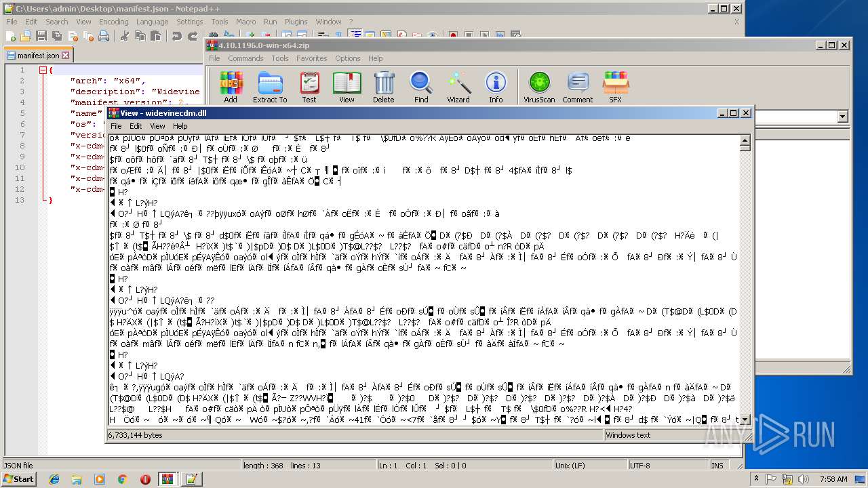Screen dimensions: 868x488
Task: Open Internet Explorer from taskbar
Action: tap(54, 479)
